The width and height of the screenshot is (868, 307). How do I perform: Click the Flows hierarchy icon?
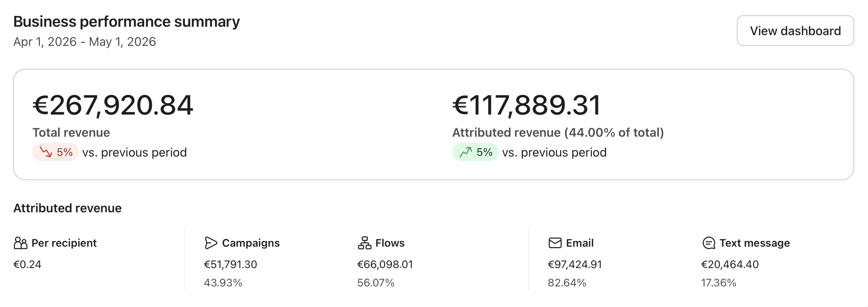pos(364,243)
